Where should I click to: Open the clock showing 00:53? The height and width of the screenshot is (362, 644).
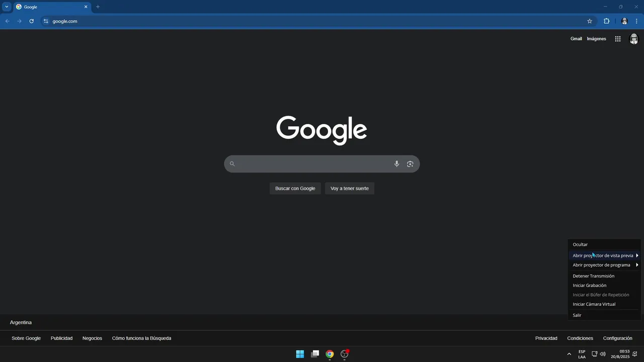pyautogui.click(x=620, y=354)
